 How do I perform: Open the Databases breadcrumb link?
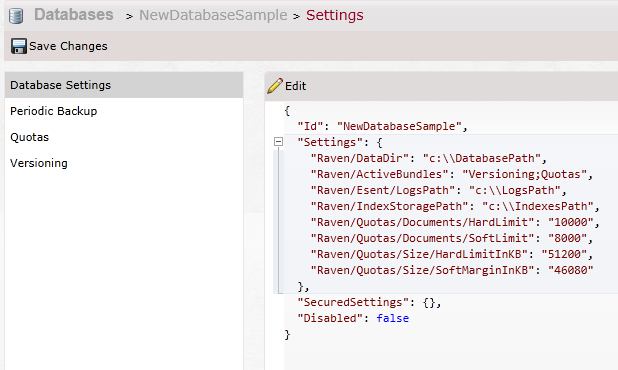[74, 15]
